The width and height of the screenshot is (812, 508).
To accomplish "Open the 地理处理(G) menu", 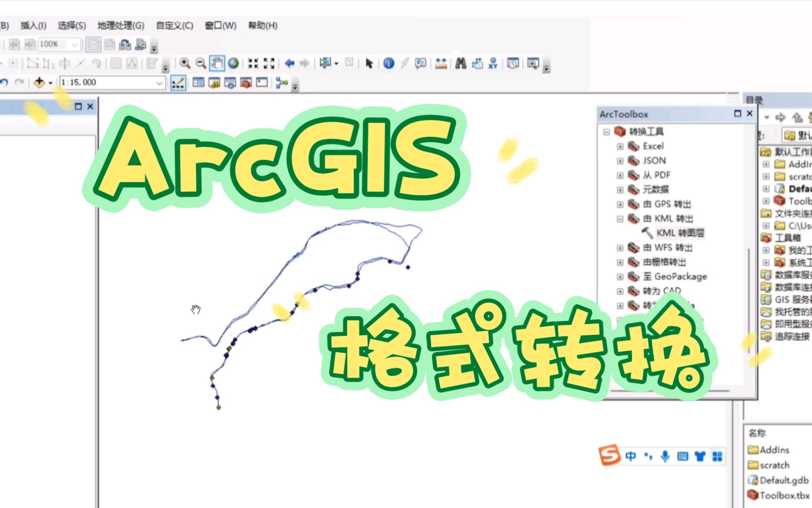I will (120, 26).
